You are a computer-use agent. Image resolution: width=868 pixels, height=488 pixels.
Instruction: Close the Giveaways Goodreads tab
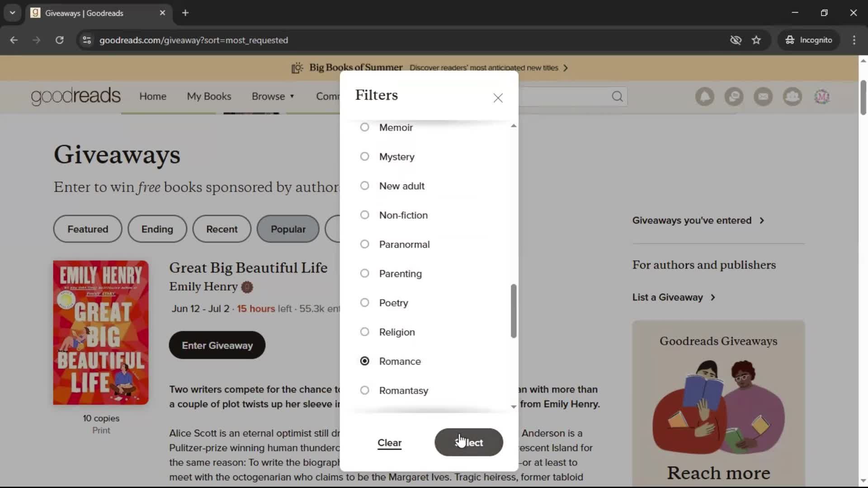pos(162,13)
